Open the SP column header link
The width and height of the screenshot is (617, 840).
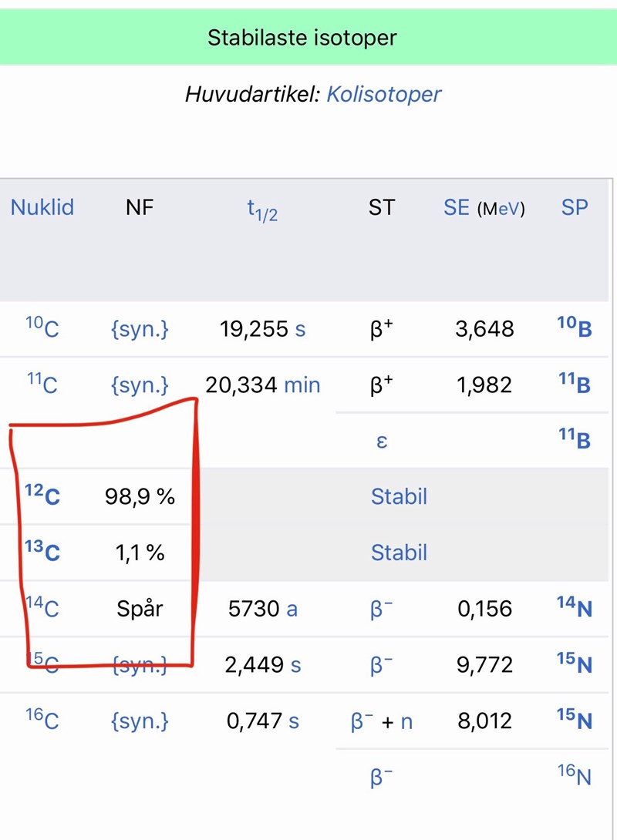click(575, 207)
